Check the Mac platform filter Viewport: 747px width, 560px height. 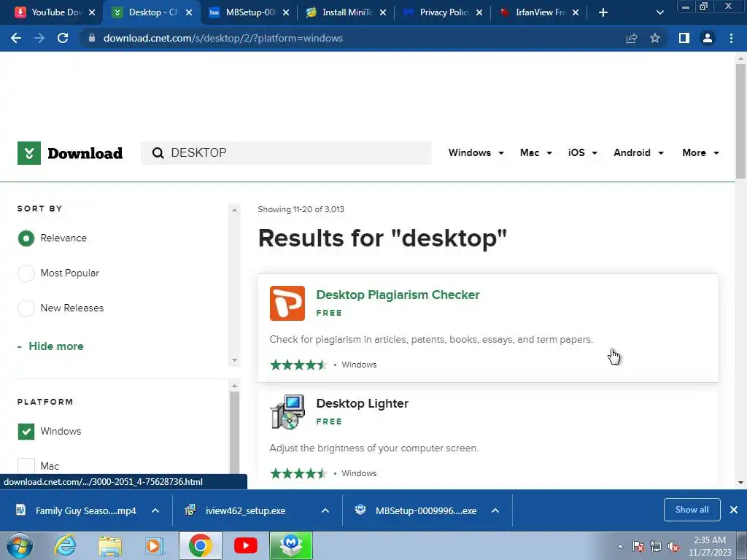click(26, 466)
